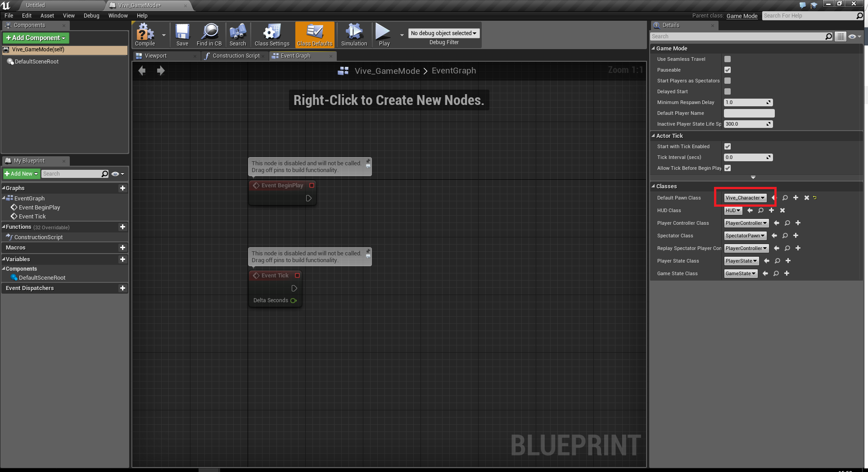Enable Delayed Start checkbox
Screen dimensions: 868x472
tap(728, 91)
